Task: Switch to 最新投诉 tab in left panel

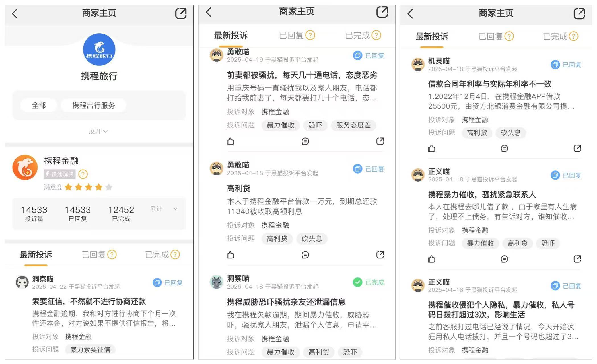Action: [x=36, y=254]
